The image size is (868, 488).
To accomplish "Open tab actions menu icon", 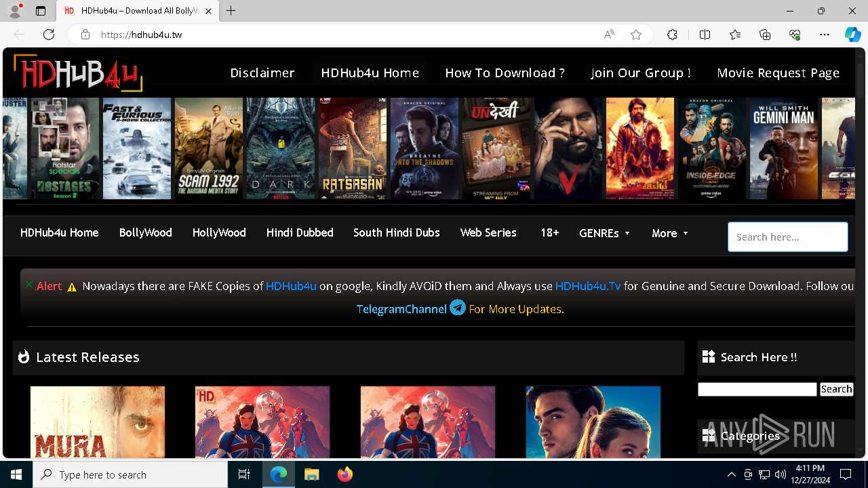I will tap(41, 11).
